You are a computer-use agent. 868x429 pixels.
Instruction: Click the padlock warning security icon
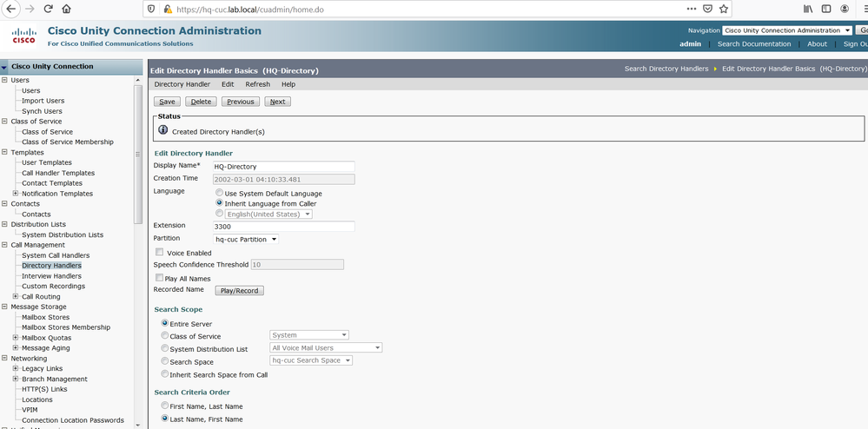pyautogui.click(x=167, y=9)
